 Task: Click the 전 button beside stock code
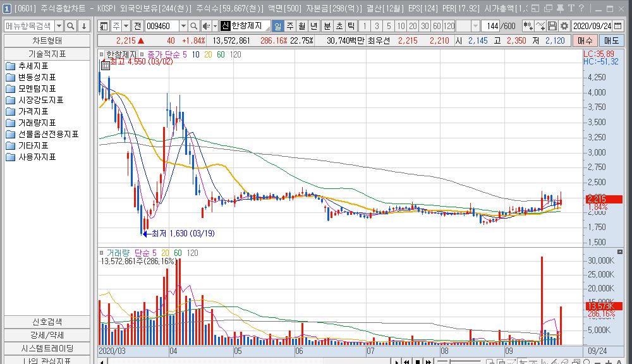(x=138, y=26)
